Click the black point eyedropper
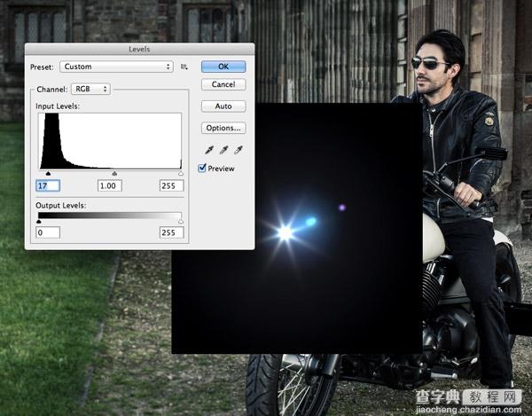 tap(209, 150)
